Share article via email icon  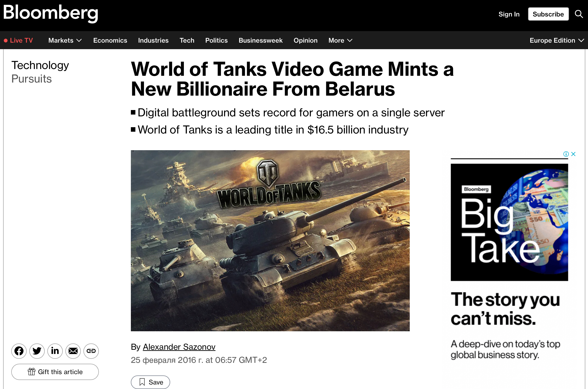click(73, 351)
